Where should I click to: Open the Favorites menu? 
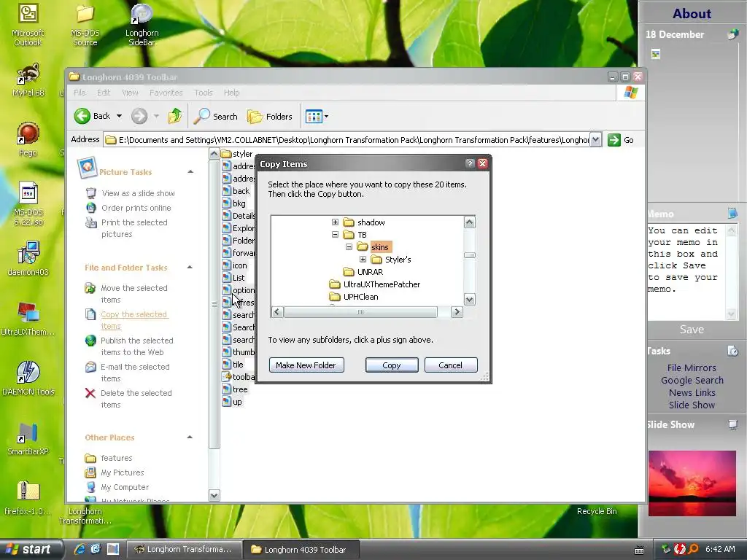(166, 93)
